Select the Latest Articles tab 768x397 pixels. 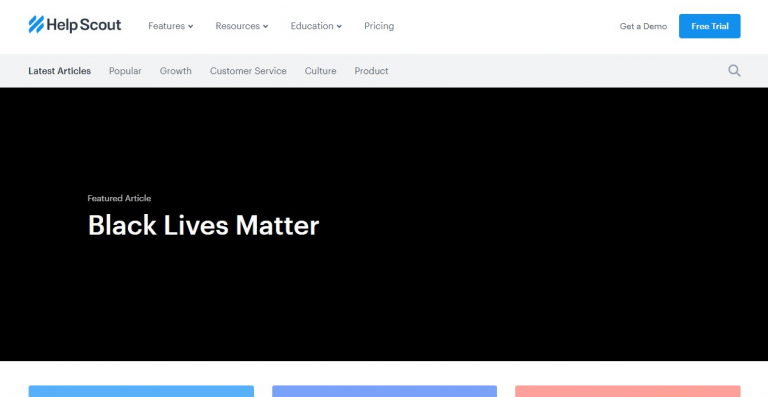[59, 71]
